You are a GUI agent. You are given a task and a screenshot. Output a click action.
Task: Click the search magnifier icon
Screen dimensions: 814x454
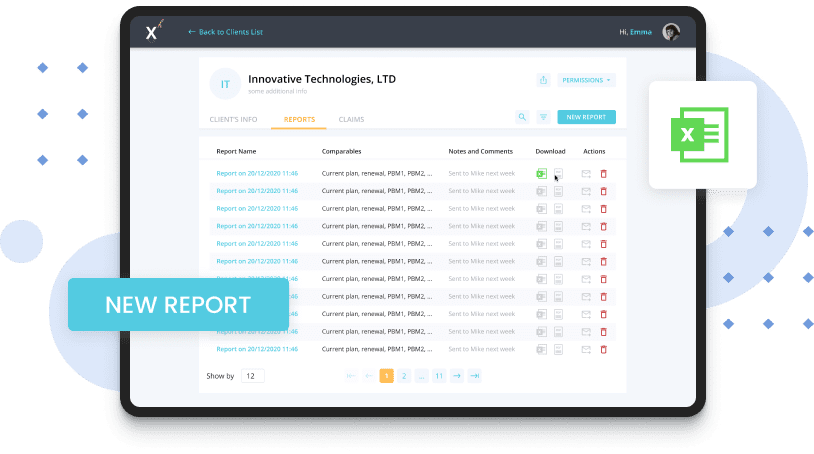click(x=522, y=117)
